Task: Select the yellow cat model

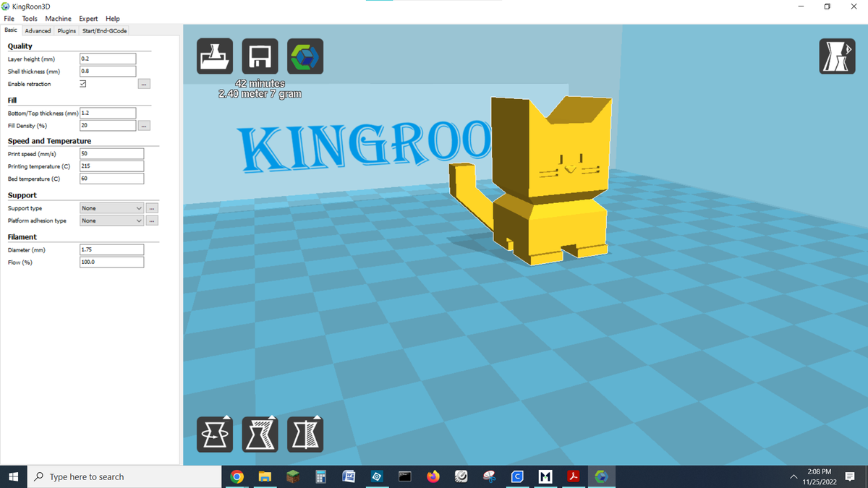Action: click(x=550, y=181)
